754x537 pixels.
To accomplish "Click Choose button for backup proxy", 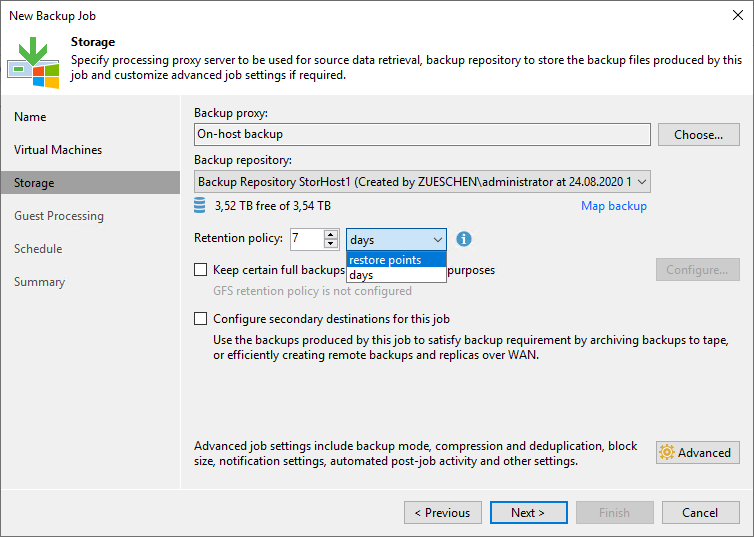I will [x=699, y=135].
